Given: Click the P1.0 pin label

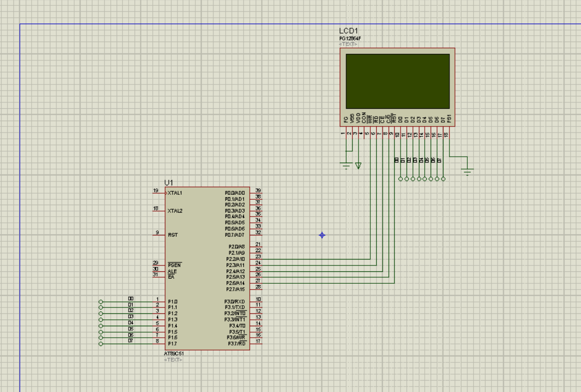Looking at the screenshot, I should [173, 302].
